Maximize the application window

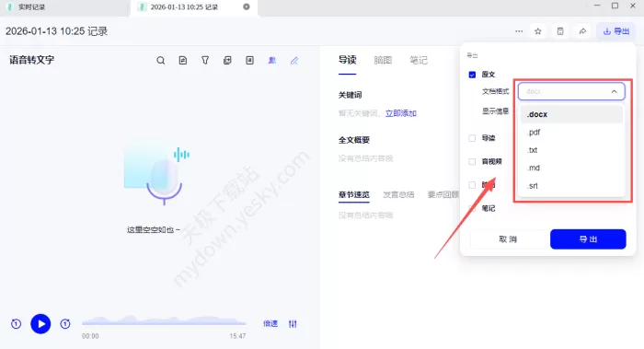click(615, 6)
